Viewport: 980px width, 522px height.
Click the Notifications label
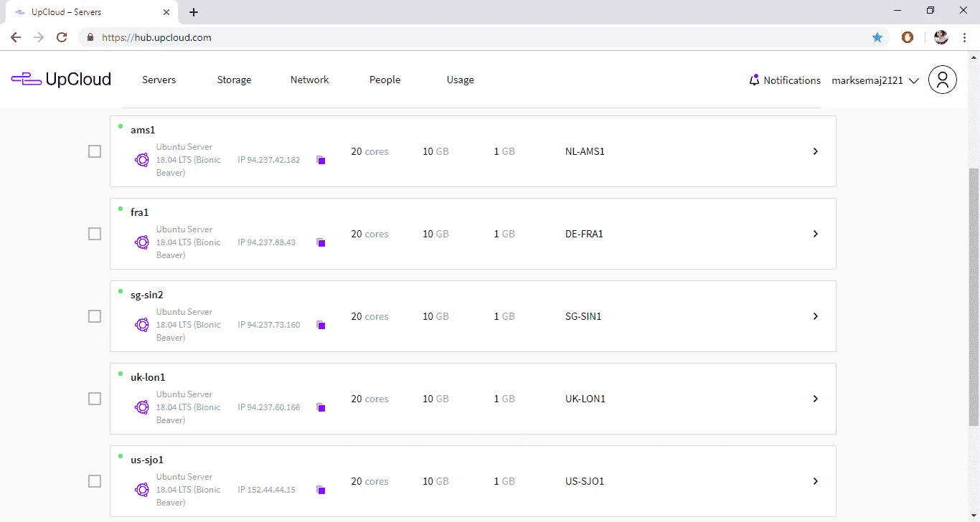(x=792, y=80)
